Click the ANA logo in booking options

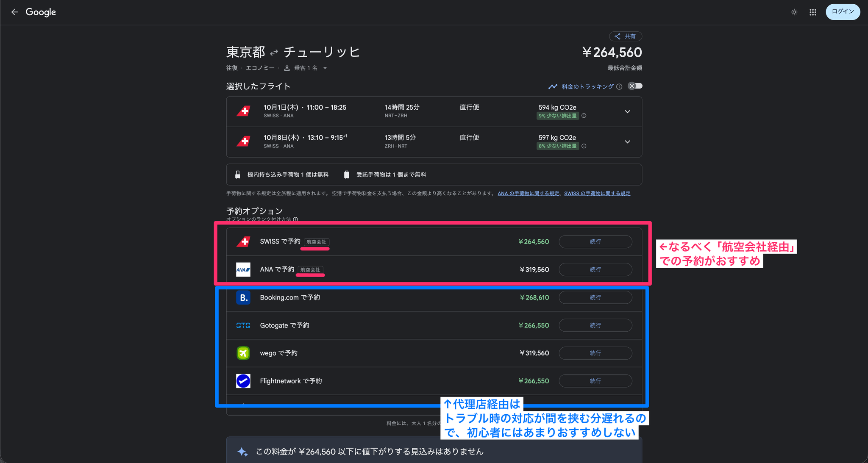243,270
